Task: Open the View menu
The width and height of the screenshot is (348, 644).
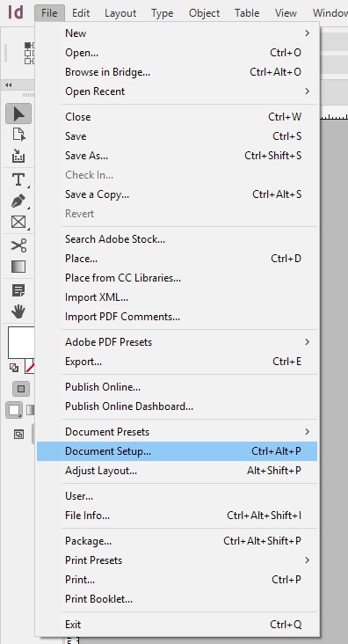Action: [286, 13]
